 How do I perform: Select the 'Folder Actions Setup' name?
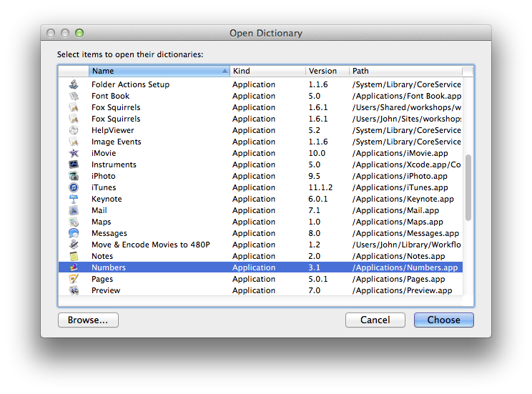130,84
